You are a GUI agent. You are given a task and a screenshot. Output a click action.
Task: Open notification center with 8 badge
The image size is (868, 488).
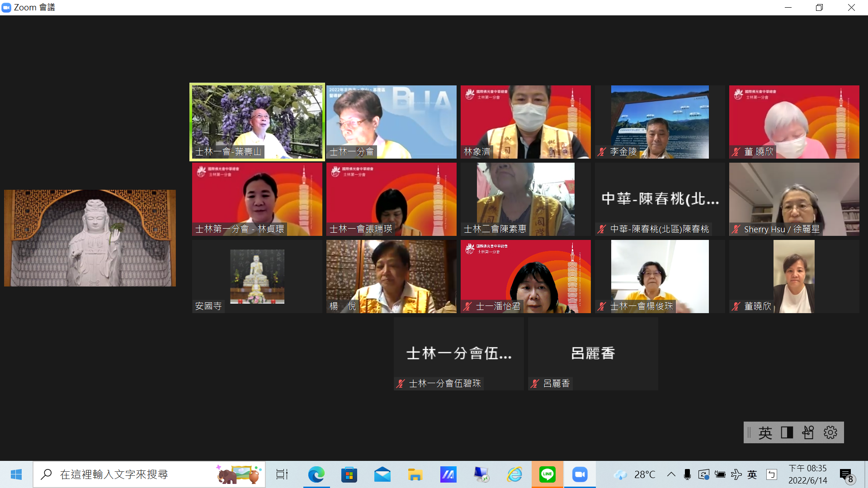pos(846,475)
